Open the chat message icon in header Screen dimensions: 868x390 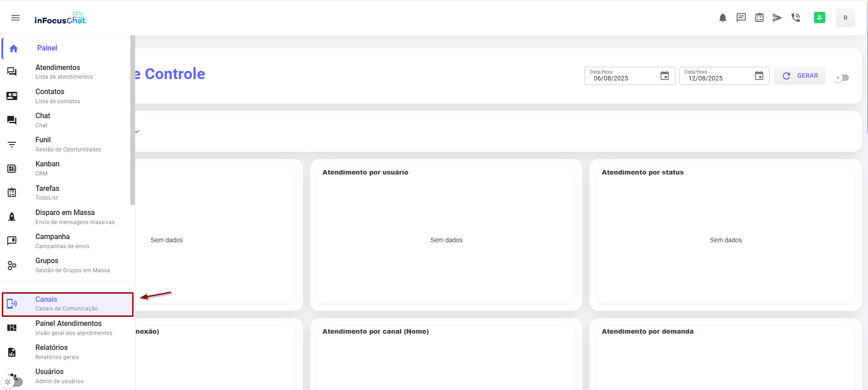[741, 18]
